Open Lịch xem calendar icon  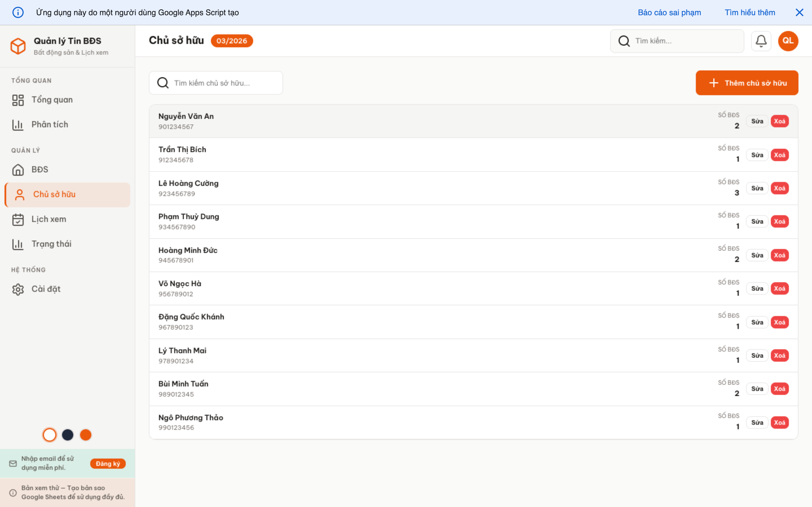click(x=18, y=219)
